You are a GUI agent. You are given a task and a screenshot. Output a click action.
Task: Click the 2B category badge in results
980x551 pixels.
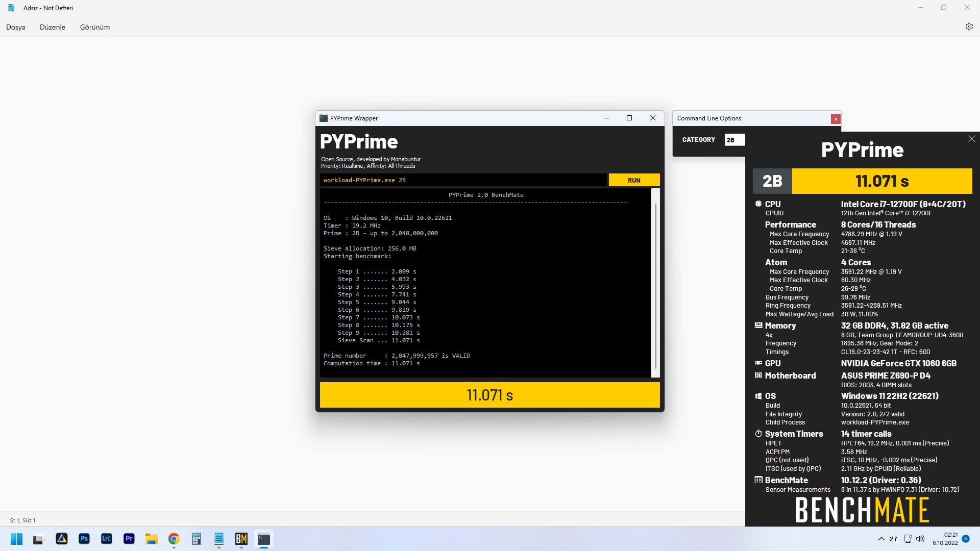(772, 181)
